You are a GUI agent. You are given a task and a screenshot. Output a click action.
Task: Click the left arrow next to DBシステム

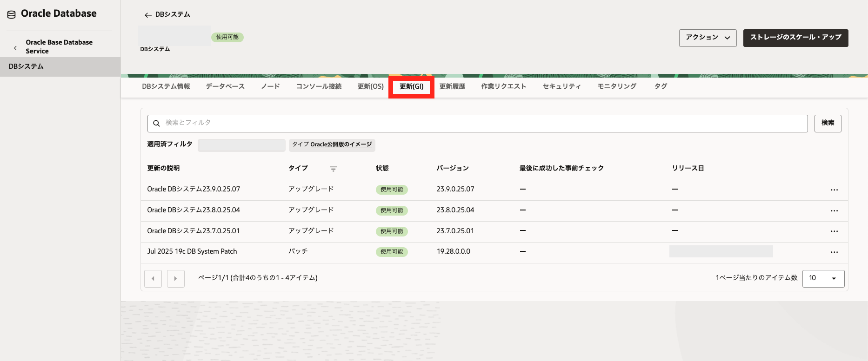148,15
